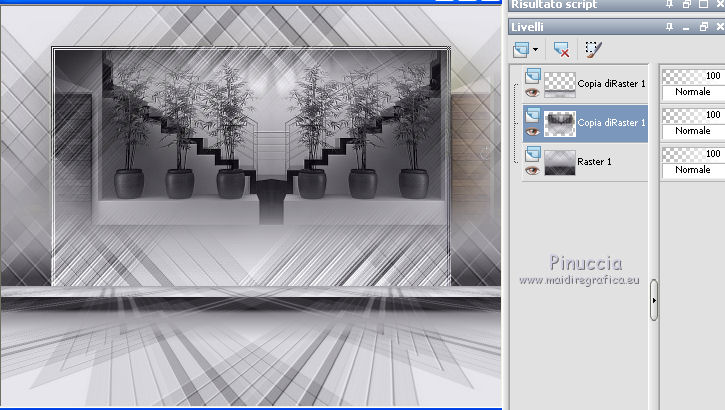Adjust opacity slider of Raster 1 layer
The height and width of the screenshot is (410, 725).
click(x=693, y=153)
